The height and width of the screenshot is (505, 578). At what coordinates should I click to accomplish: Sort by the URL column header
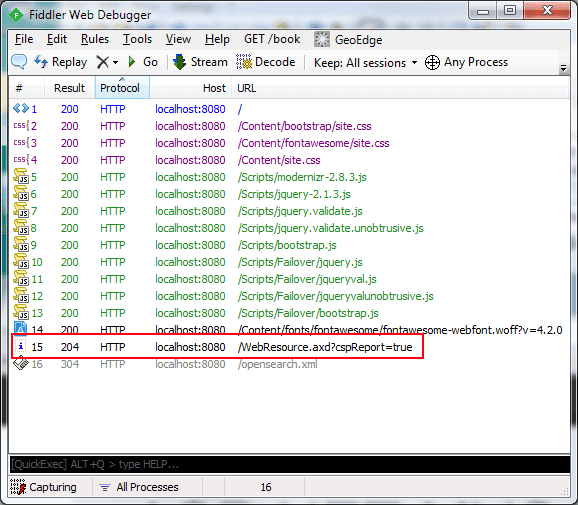pos(399,88)
